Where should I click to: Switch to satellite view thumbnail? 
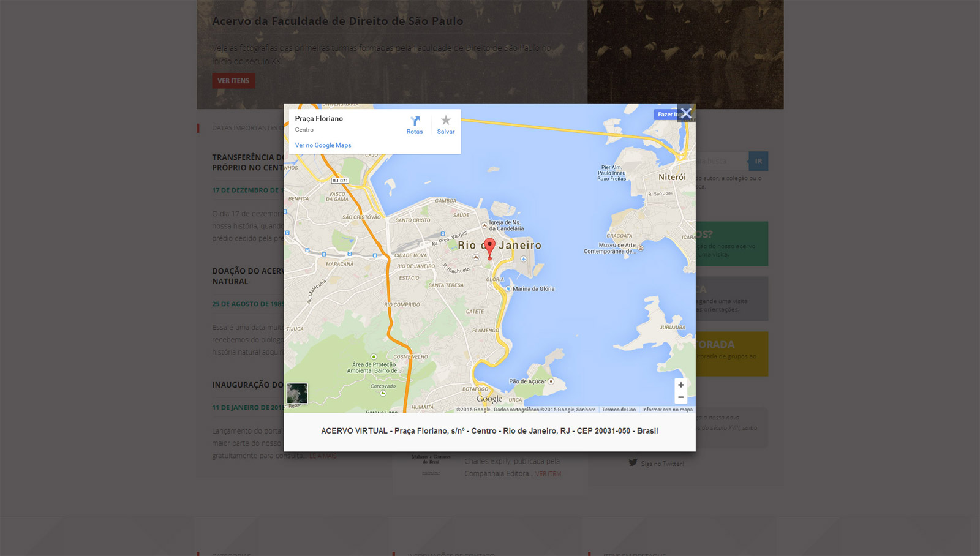(x=297, y=393)
